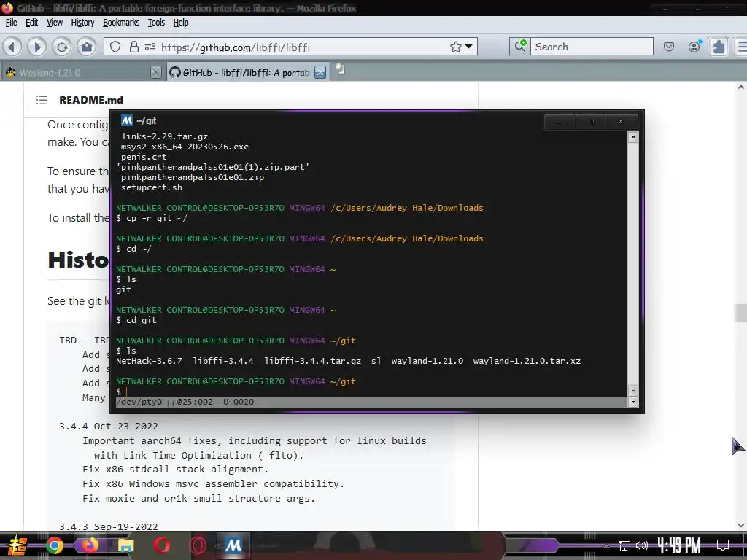This screenshot has height=560, width=747.
Task: Open the network tray icon
Action: [624, 545]
